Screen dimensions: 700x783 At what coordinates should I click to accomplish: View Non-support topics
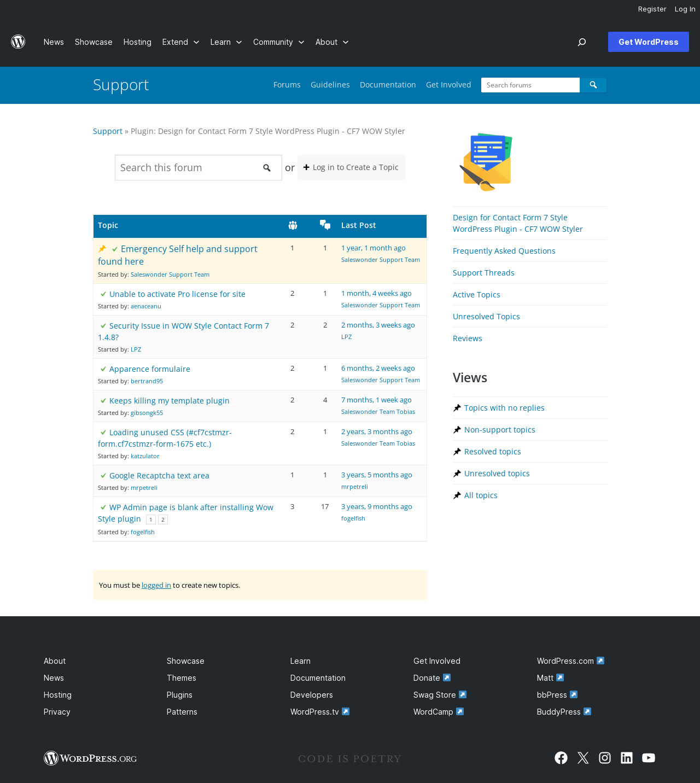coord(500,430)
